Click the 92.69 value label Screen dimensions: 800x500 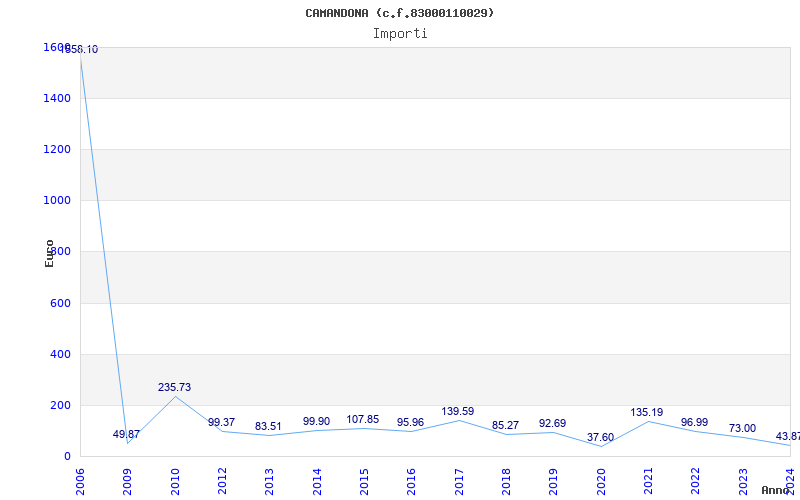click(553, 423)
